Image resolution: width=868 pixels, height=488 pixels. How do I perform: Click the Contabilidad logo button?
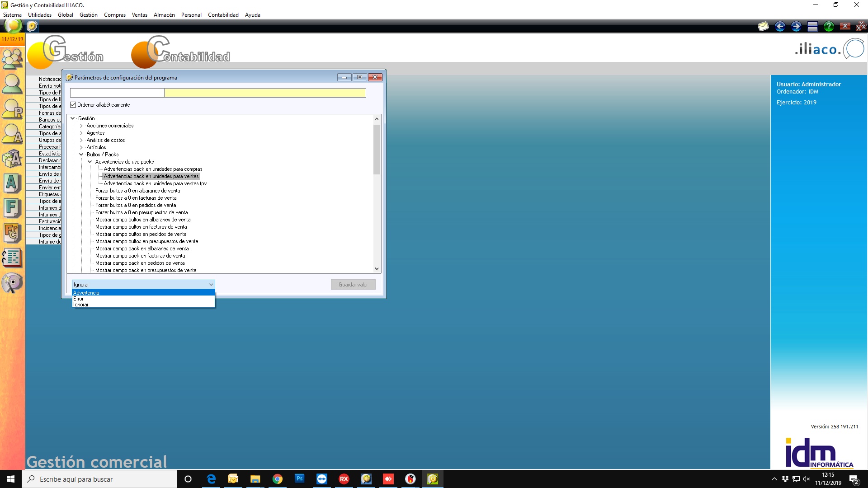coord(181,52)
